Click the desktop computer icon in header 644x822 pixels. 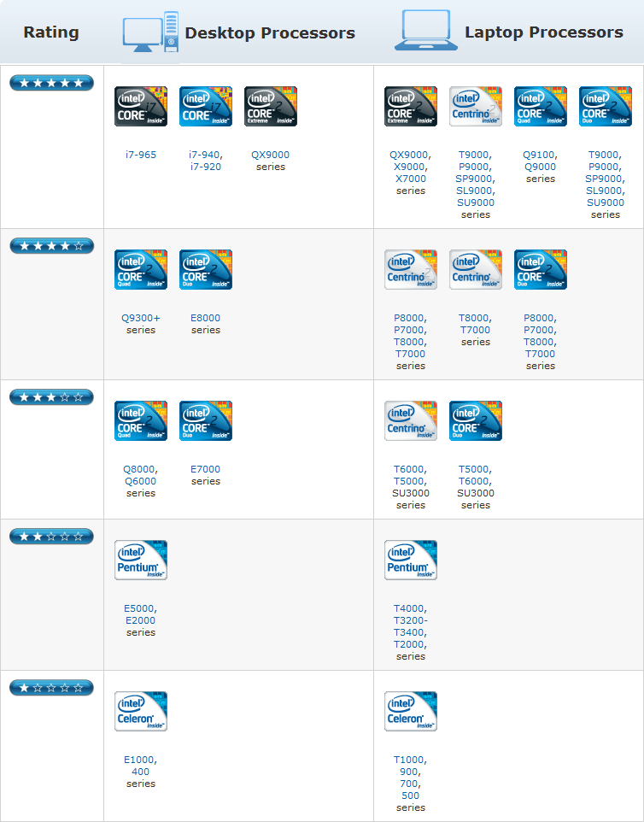[150, 32]
